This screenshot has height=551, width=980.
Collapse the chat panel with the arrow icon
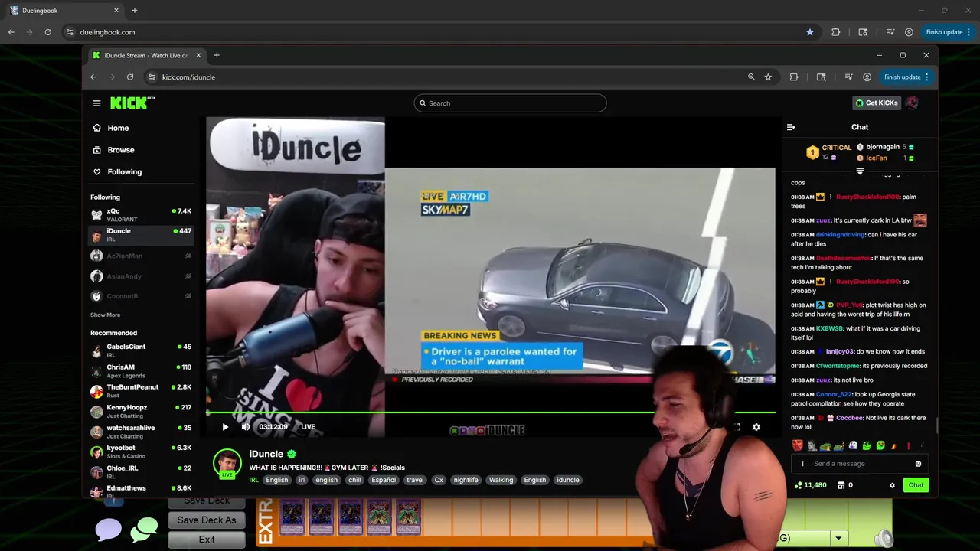pyautogui.click(x=791, y=127)
